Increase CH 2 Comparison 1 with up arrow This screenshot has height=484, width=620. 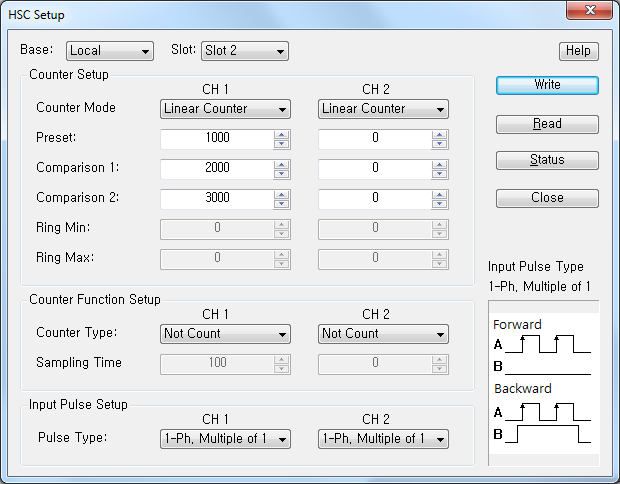pyautogui.click(x=441, y=165)
